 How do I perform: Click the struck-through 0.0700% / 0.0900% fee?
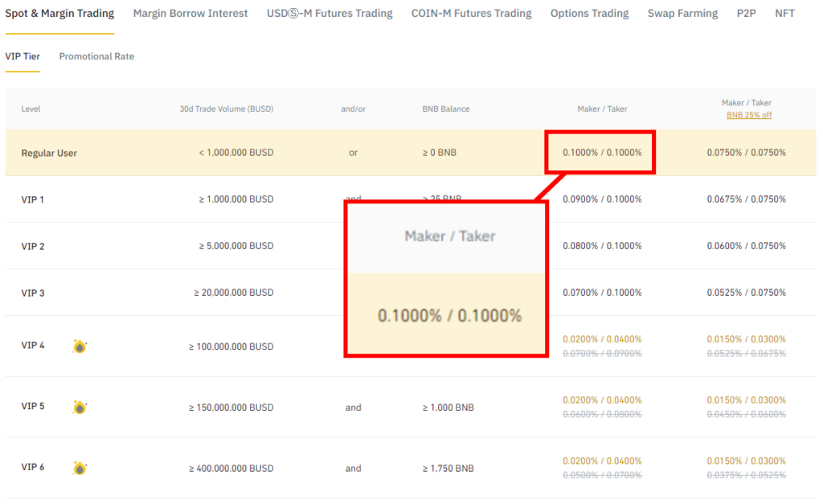pos(602,354)
